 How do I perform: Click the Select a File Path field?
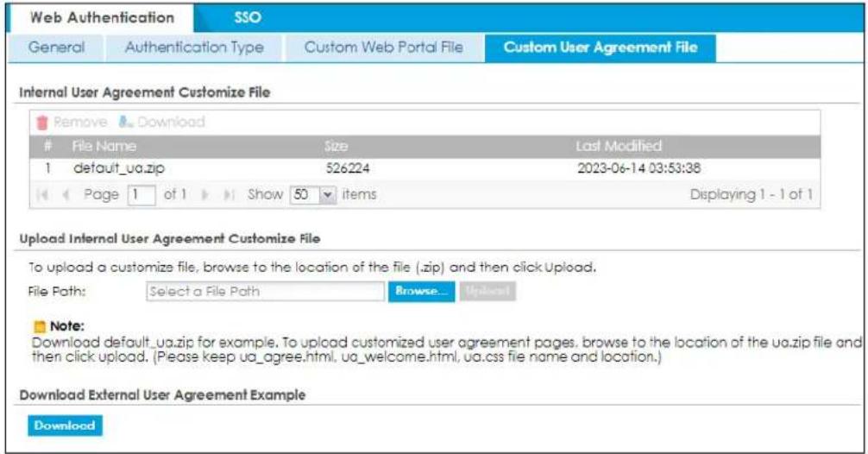coord(265,292)
